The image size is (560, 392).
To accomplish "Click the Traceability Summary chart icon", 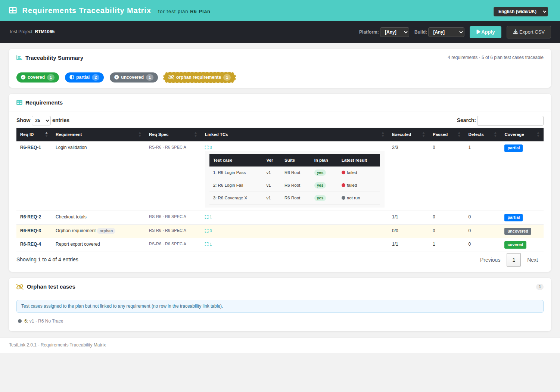I will (19, 58).
